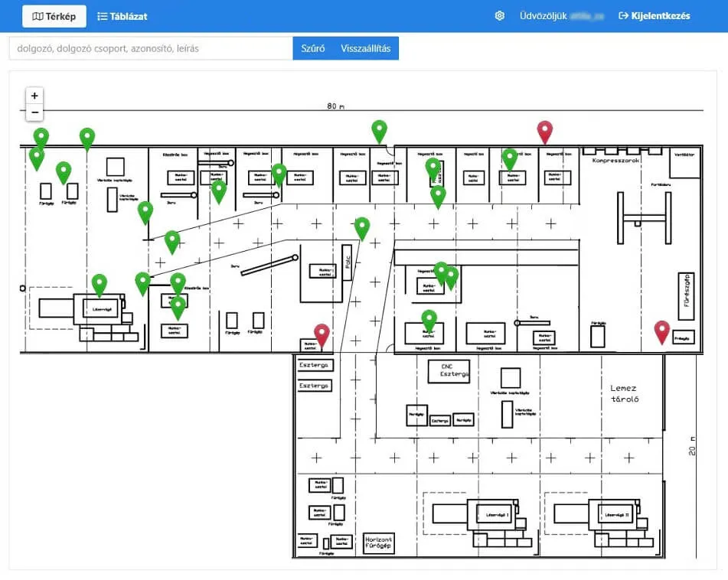The image size is (728, 580).
Task: Select the green marker nearest the red Kompresszorok marker
Action: 510,159
